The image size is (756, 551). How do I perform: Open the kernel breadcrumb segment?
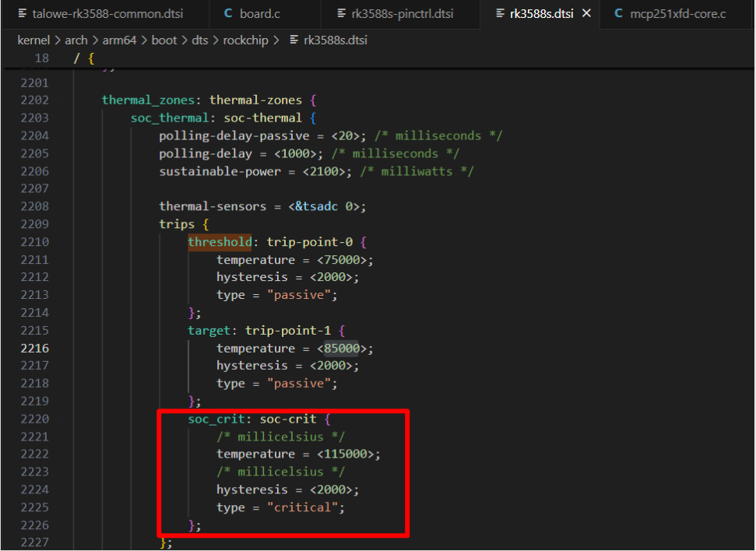click(33, 40)
